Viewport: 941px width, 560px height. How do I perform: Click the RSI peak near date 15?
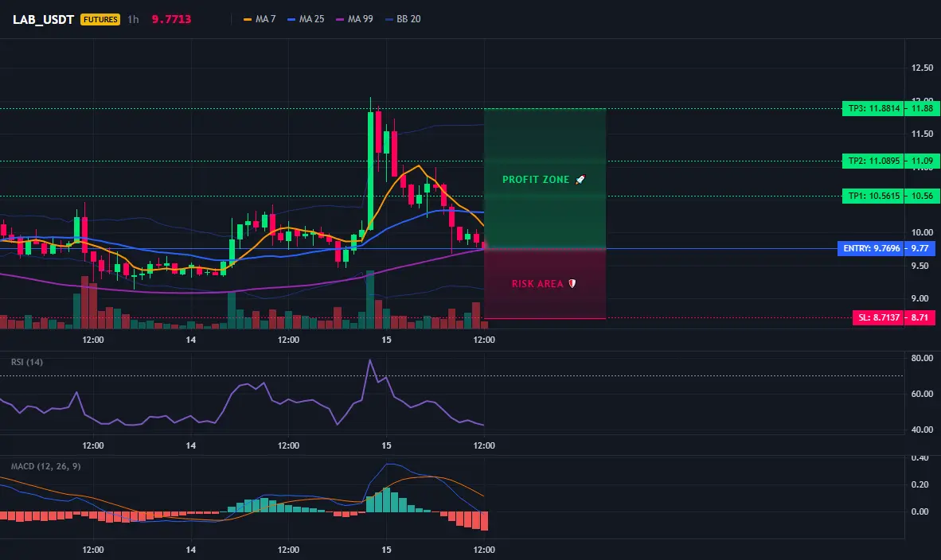370,361
